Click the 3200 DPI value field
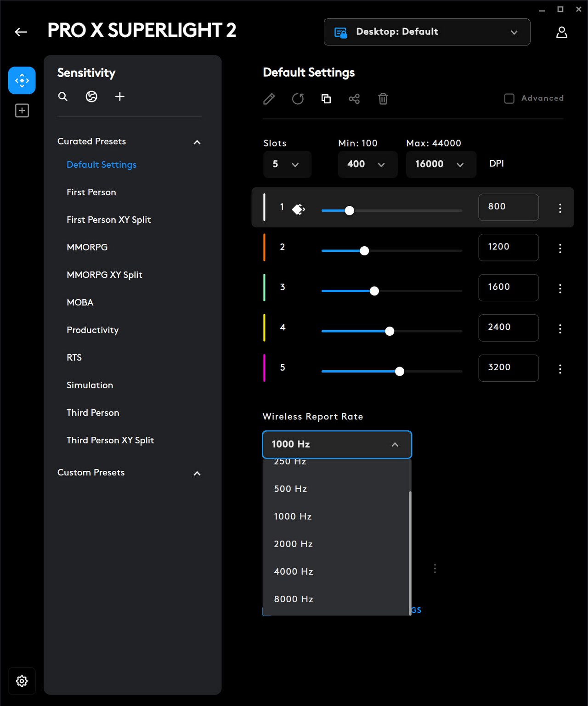 pos(509,368)
